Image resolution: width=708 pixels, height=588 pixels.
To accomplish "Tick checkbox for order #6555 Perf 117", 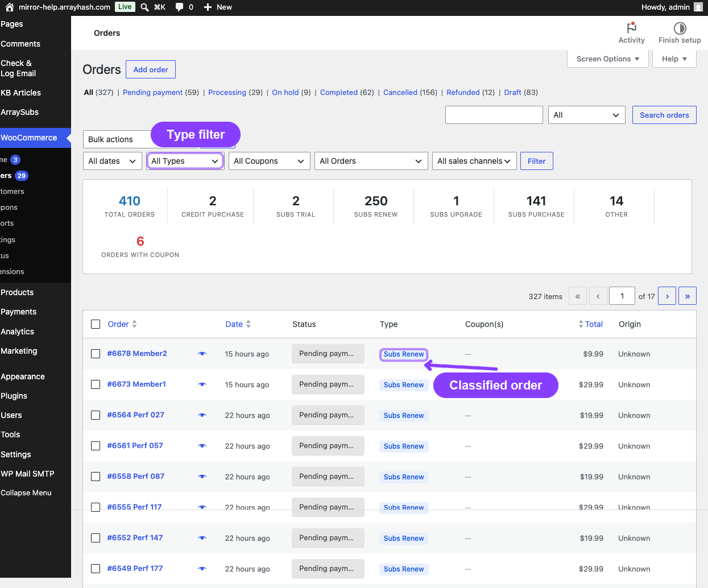I will 96,507.
